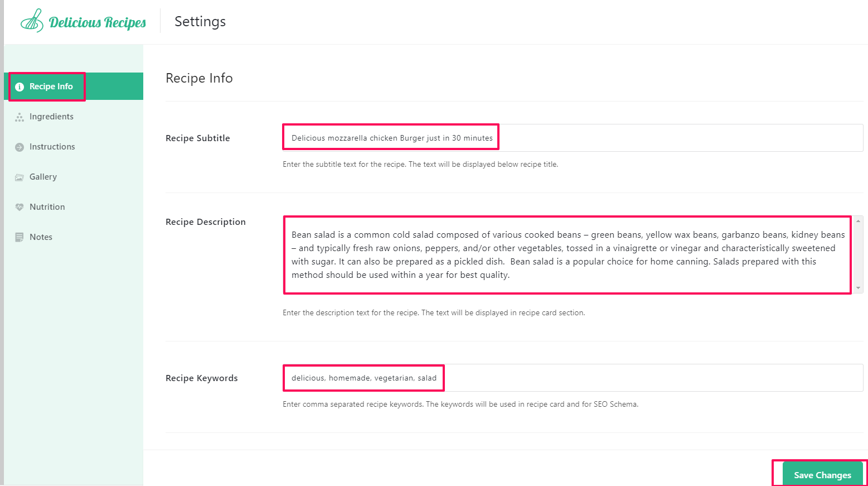Click the whisk icon in the logo
Image resolution: width=868 pixels, height=486 pixels.
click(31, 21)
